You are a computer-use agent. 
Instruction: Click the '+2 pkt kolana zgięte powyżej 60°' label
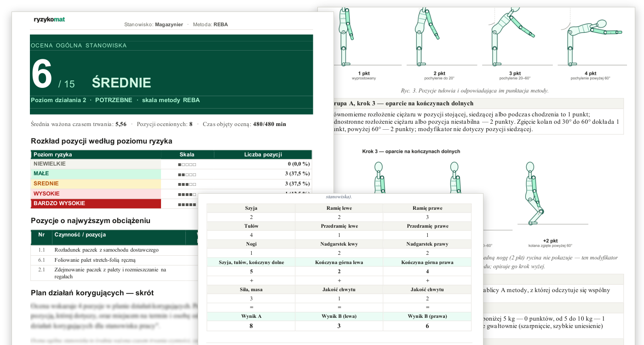(x=551, y=243)
